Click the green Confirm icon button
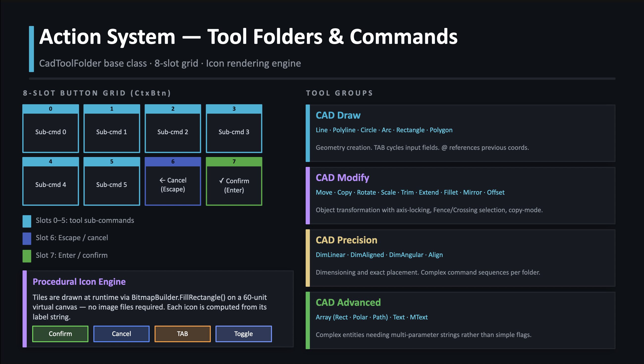Viewport: 644px width, 364px height. click(60, 334)
